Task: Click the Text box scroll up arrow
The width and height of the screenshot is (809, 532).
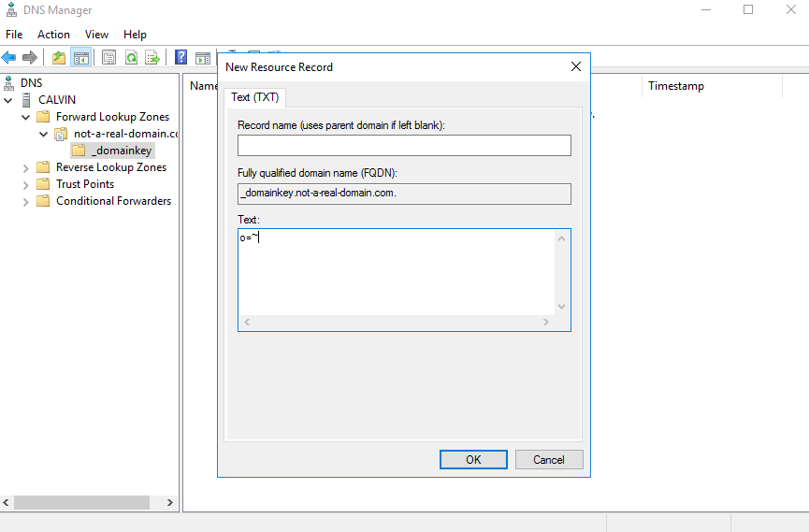Action: (562, 238)
